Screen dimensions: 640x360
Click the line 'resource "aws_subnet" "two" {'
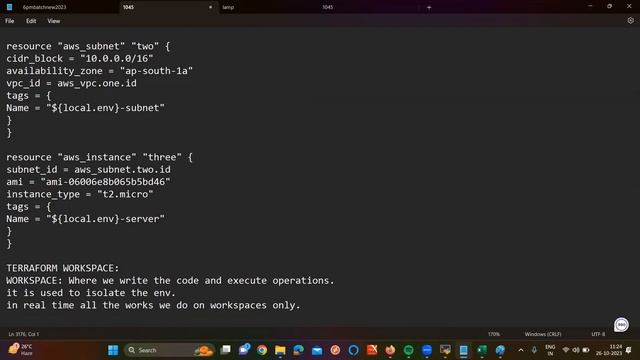pyautogui.click(x=88, y=46)
